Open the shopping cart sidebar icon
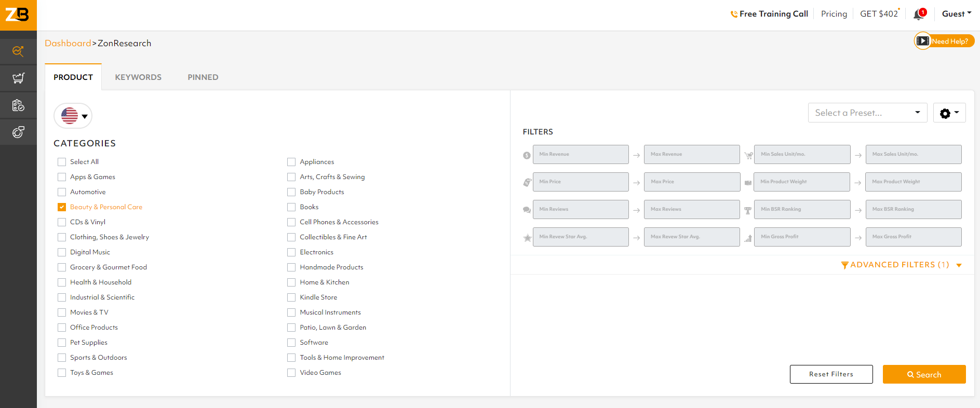 (18, 78)
